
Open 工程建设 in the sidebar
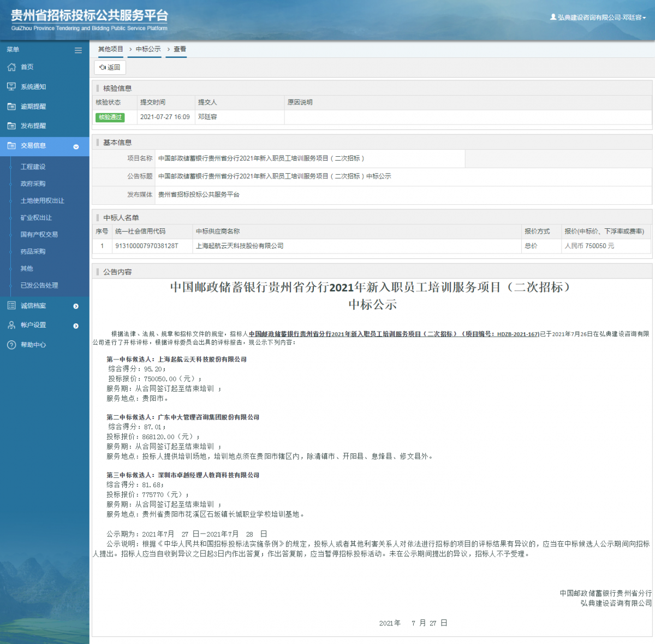pos(34,167)
